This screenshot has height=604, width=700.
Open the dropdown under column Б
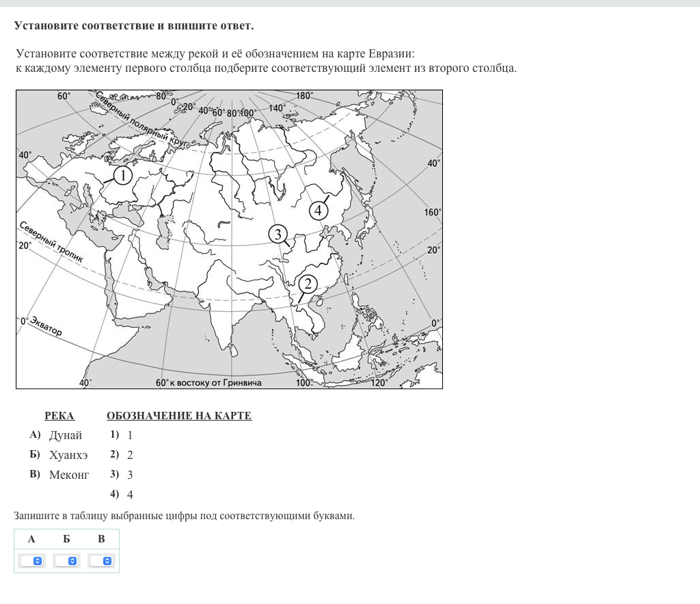(x=66, y=561)
